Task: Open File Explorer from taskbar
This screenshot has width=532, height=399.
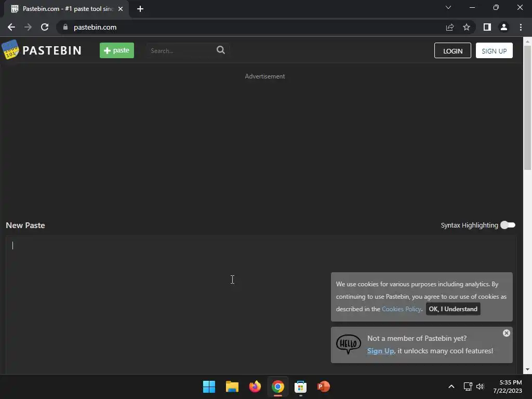Action: (232, 387)
